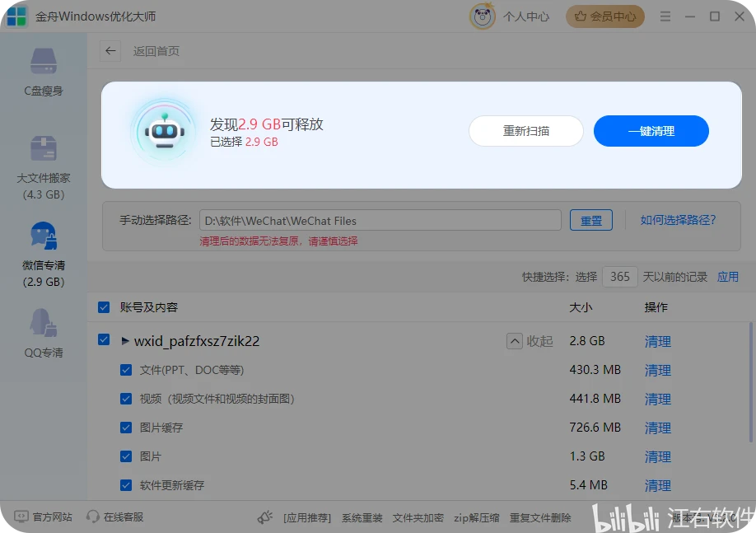Image resolution: width=756 pixels, height=533 pixels.
Task: Toggle 账号及内容 select-all checkbox
Action: coord(104,307)
